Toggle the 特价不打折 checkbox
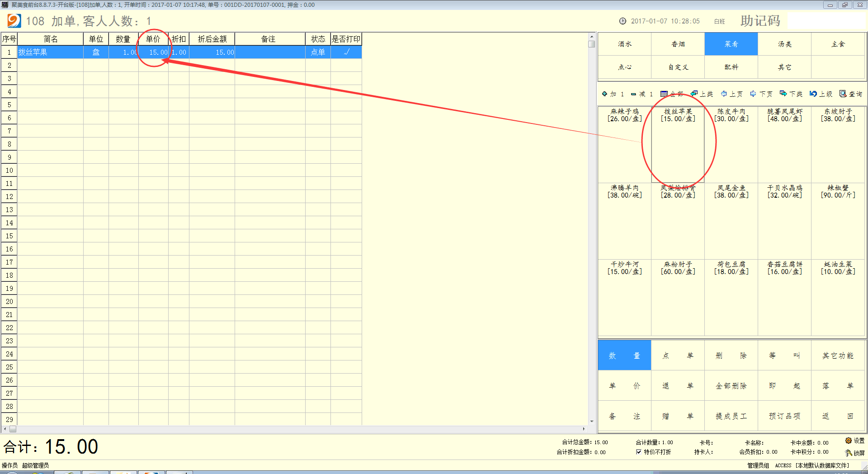 (639, 452)
